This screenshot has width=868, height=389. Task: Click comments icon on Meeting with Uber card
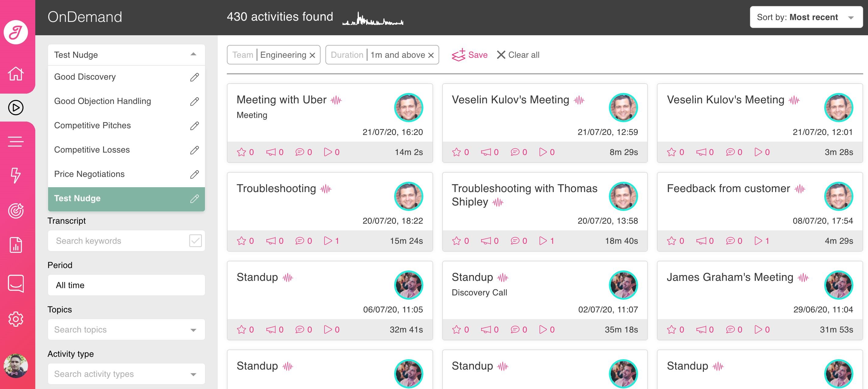click(x=300, y=152)
